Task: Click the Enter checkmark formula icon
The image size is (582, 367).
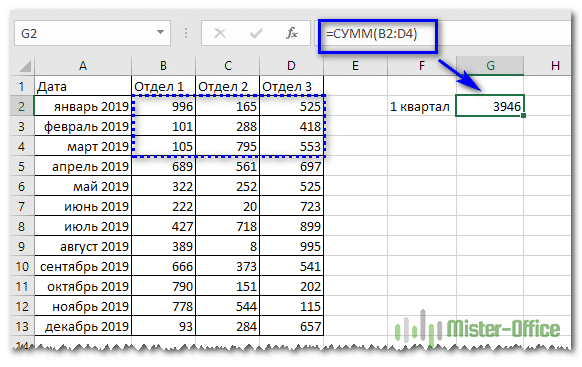Action: click(x=256, y=34)
